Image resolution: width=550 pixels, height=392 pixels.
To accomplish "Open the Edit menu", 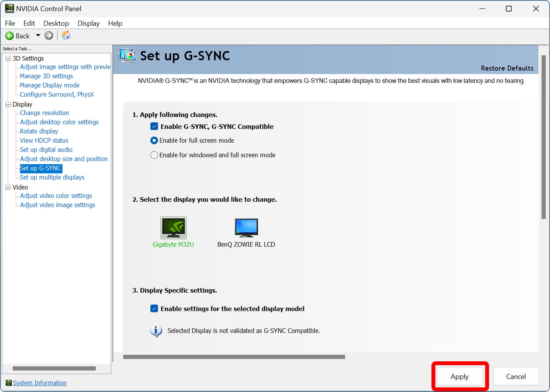I will tap(29, 23).
